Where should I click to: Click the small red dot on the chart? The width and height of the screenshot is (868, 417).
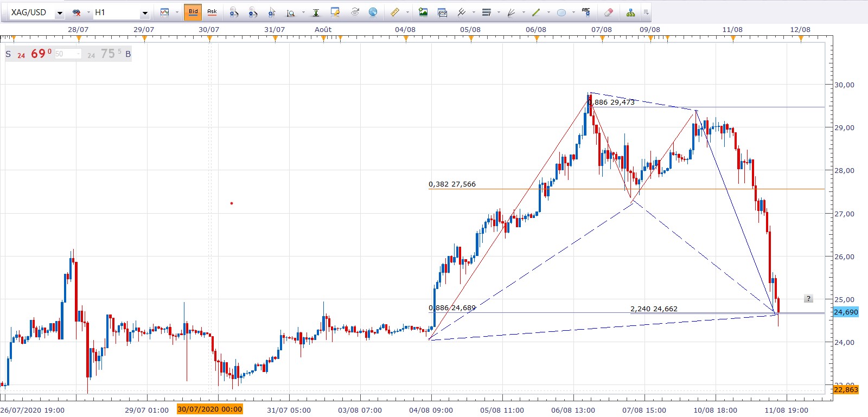(x=232, y=203)
